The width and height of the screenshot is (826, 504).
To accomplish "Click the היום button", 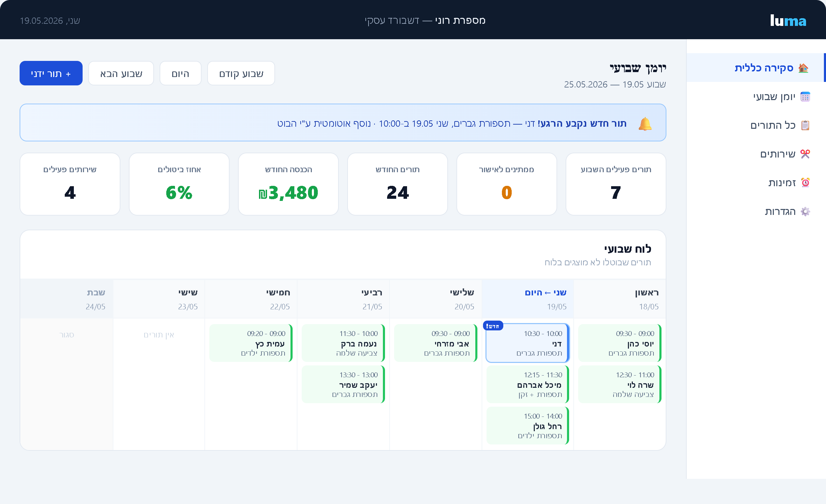I will coord(181,73).
